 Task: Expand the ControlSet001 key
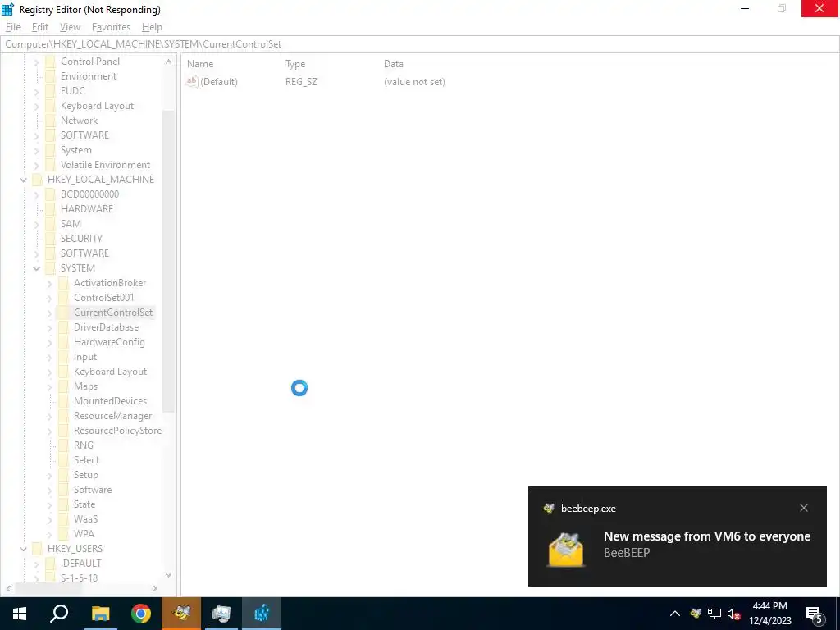pos(50,298)
